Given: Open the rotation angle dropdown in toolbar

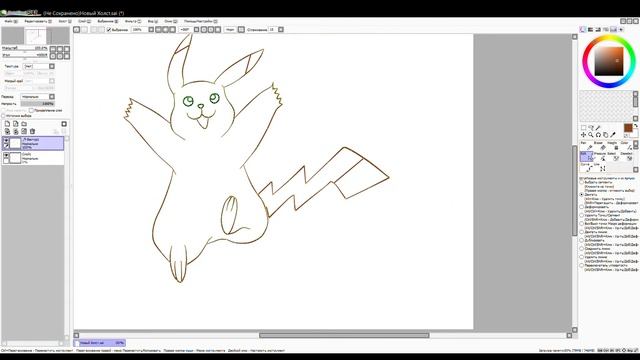Looking at the screenshot, I should pyautogui.click(x=196, y=29).
